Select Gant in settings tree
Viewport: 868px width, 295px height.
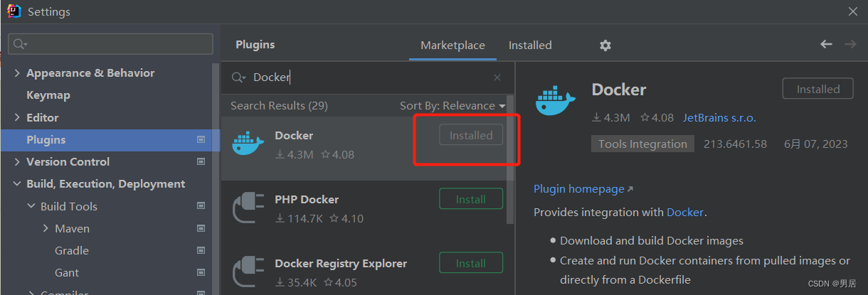pyautogui.click(x=67, y=272)
